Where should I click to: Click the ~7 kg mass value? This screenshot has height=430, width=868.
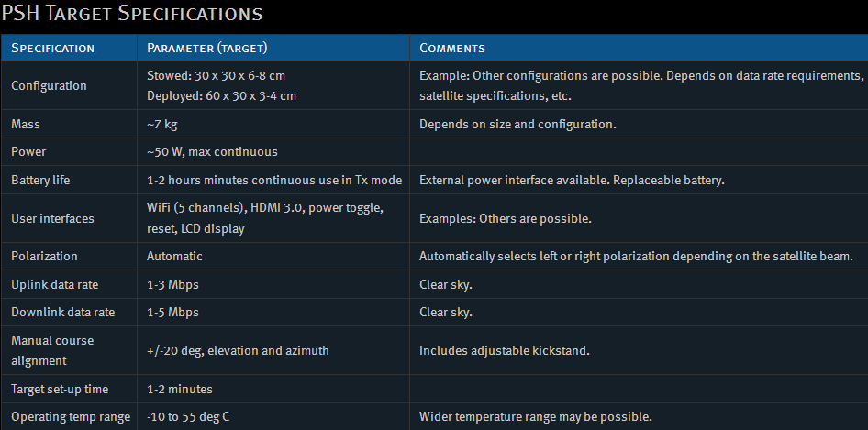tap(163, 124)
